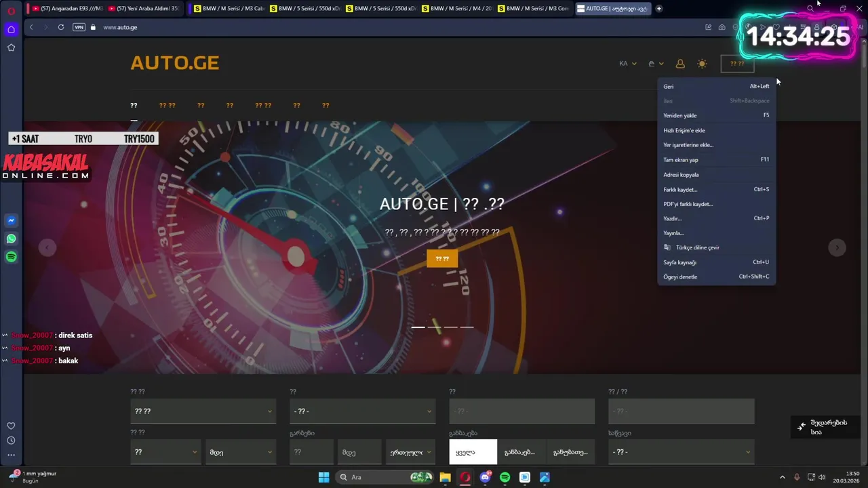The width and height of the screenshot is (868, 488).
Task: Click the Opera logo menu icon
Action: pos(11,11)
